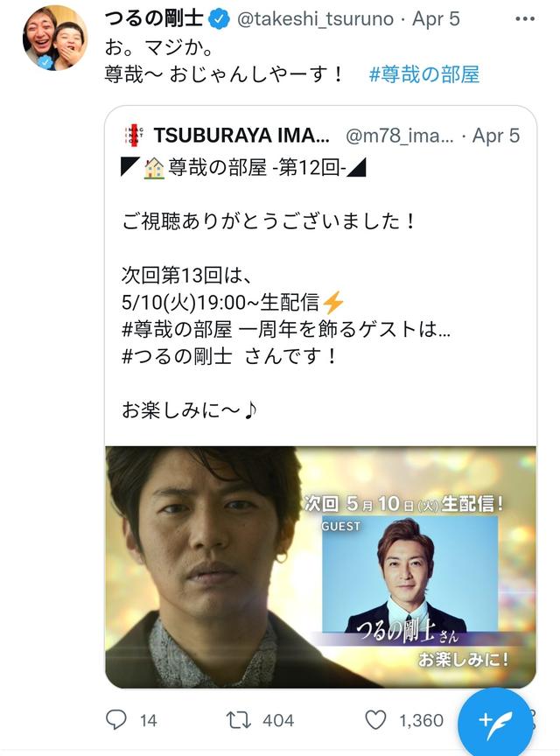560x756 pixels.
Task: Open the @m78_ima... handle in quoted tweet
Action: 399,136
